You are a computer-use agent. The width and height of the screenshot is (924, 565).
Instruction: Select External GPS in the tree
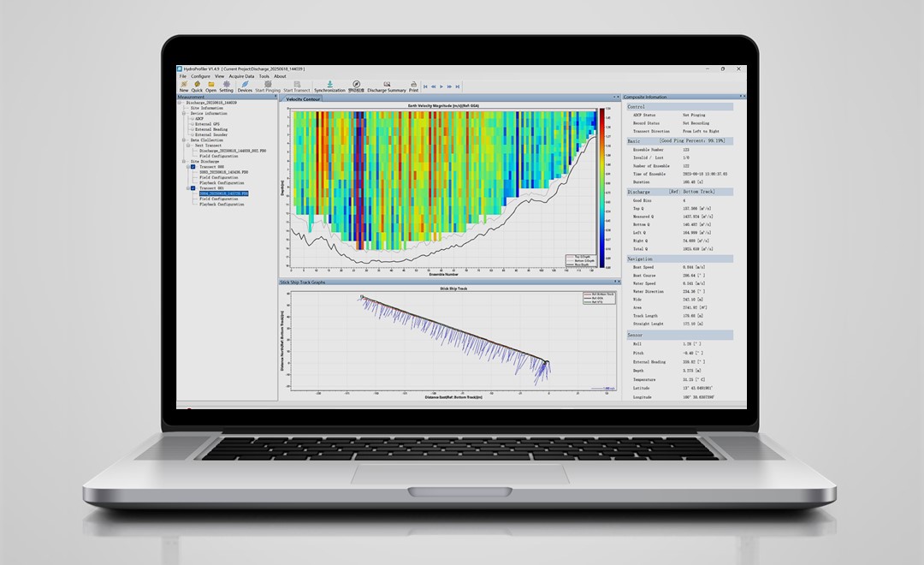207,124
